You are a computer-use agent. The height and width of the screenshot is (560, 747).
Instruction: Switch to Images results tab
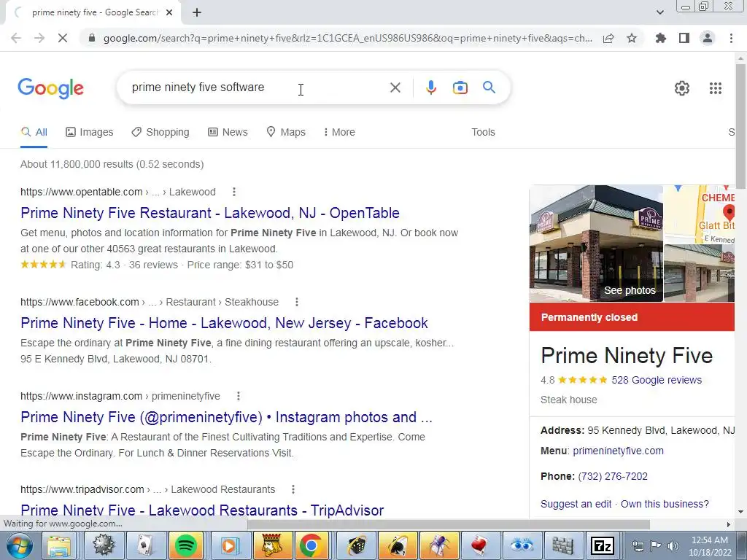click(x=90, y=132)
